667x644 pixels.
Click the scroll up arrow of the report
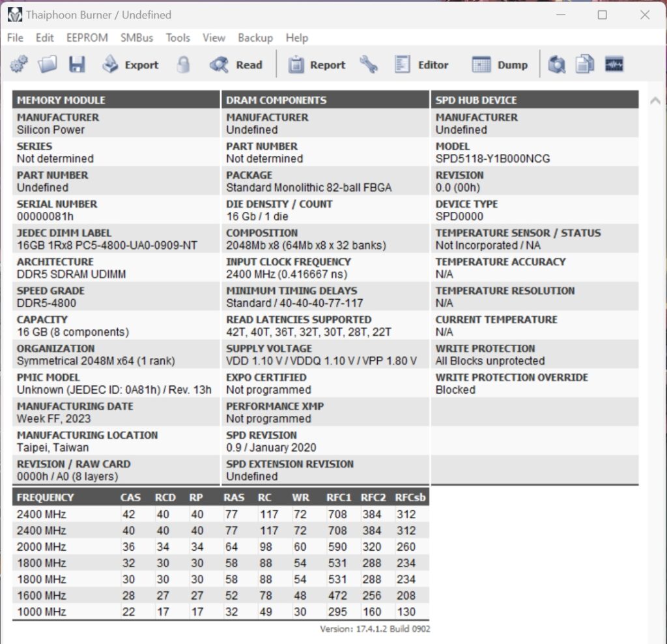pyautogui.click(x=655, y=101)
